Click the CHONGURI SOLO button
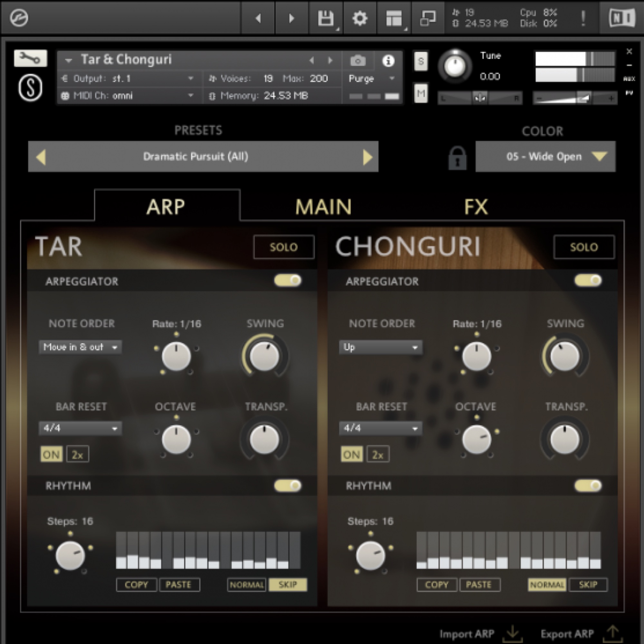 click(x=584, y=247)
